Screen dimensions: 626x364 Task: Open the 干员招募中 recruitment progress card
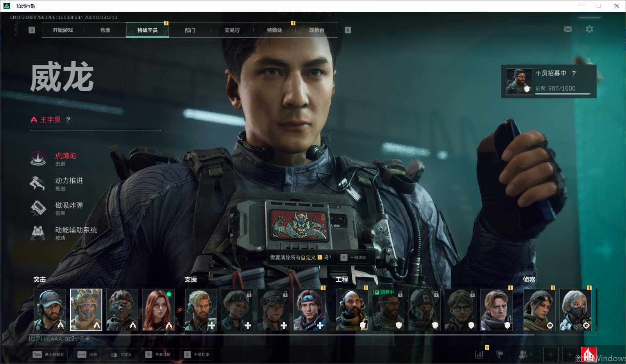click(x=549, y=81)
